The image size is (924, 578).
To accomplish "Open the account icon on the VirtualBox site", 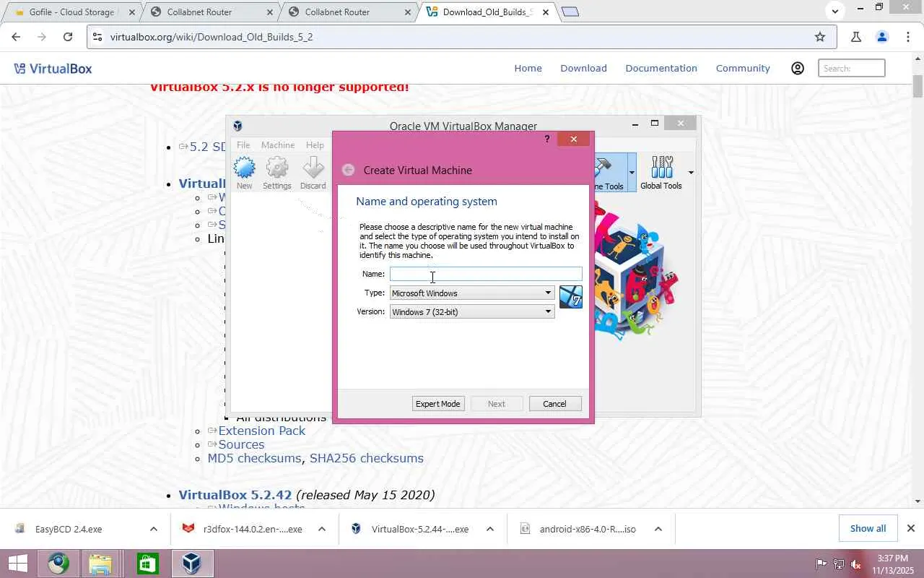I will [x=798, y=68].
